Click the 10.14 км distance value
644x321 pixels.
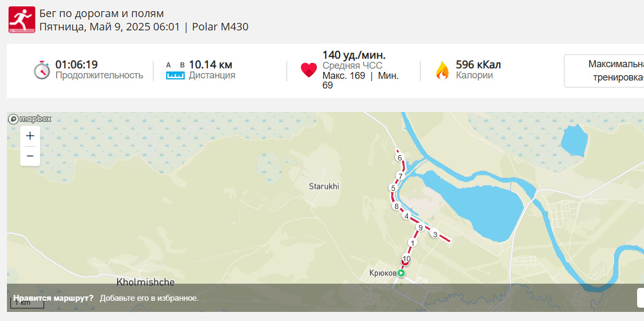tap(210, 65)
